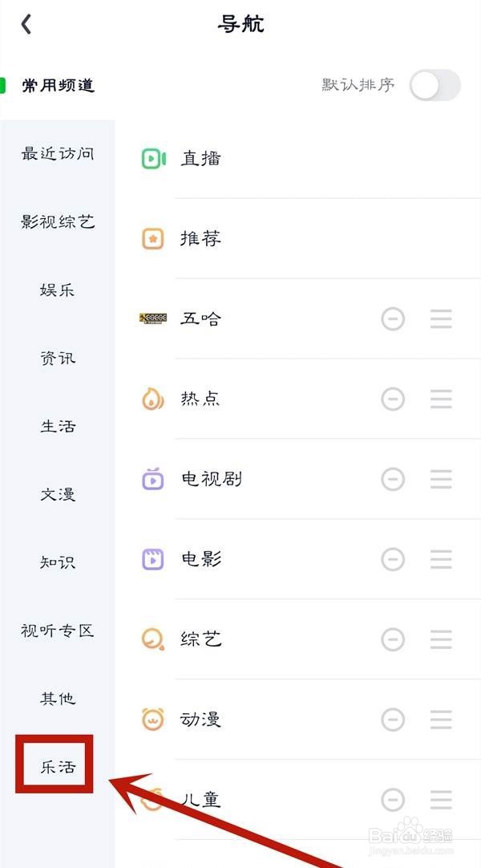Select the 常用频道 header tab
Image resolution: width=481 pixels, height=868 pixels.
click(58, 85)
